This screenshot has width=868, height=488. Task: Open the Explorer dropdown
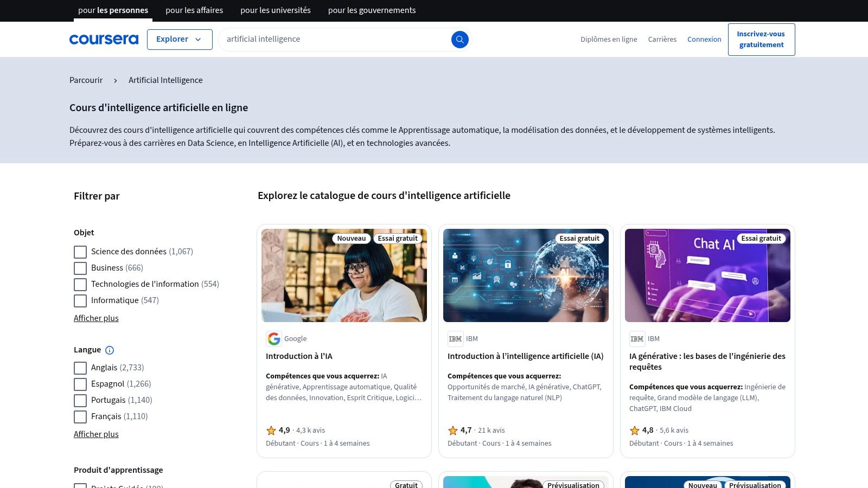point(180,39)
